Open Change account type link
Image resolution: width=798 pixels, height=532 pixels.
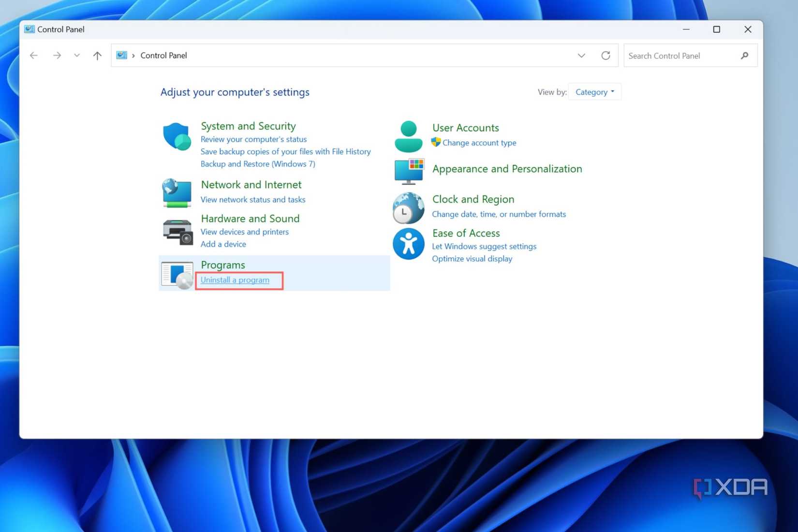point(479,143)
